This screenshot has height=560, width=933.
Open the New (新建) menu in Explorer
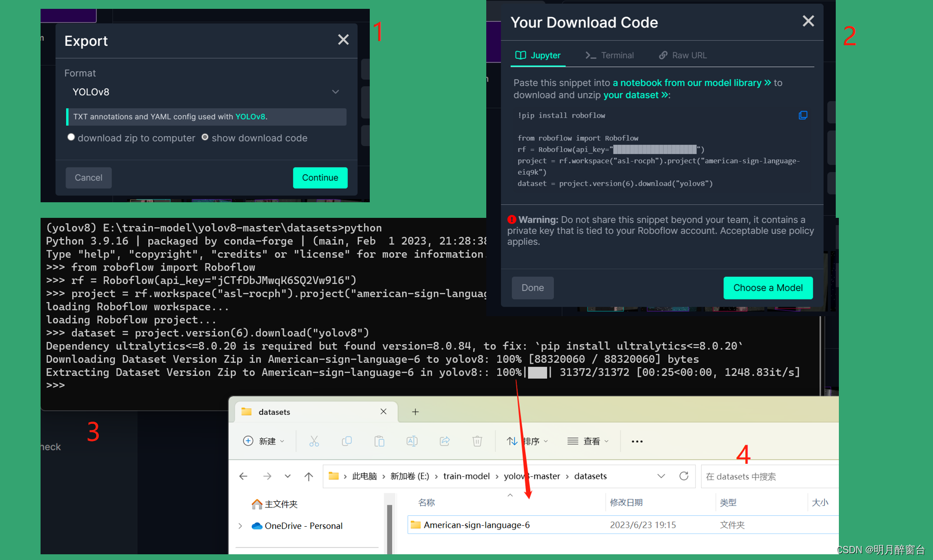pyautogui.click(x=264, y=441)
